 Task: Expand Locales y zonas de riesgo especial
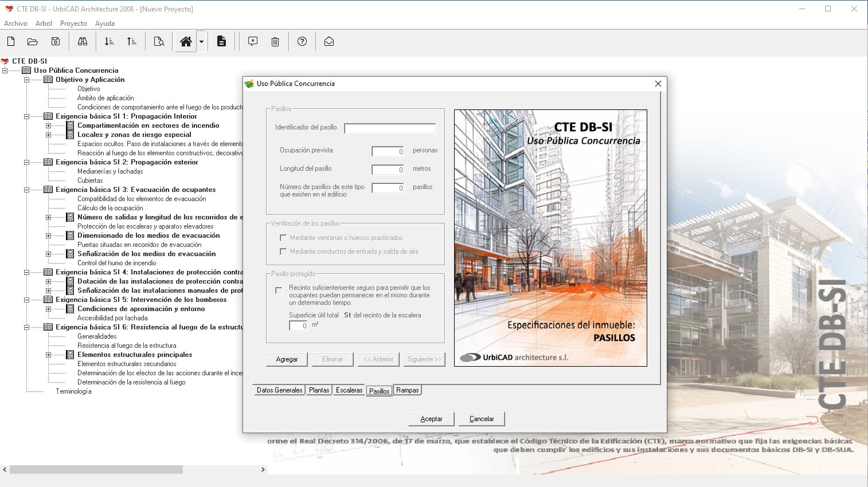point(48,135)
